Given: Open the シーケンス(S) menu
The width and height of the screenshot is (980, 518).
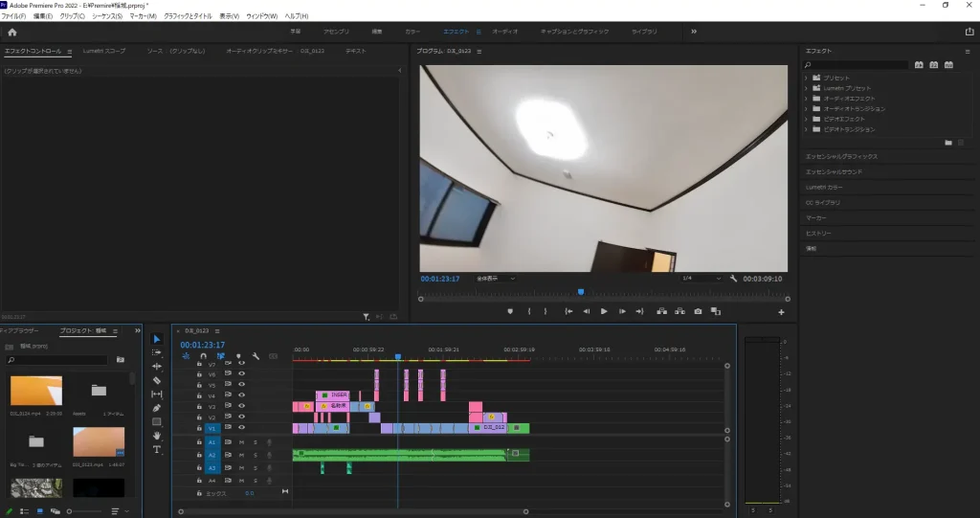Looking at the screenshot, I should click(x=106, y=16).
